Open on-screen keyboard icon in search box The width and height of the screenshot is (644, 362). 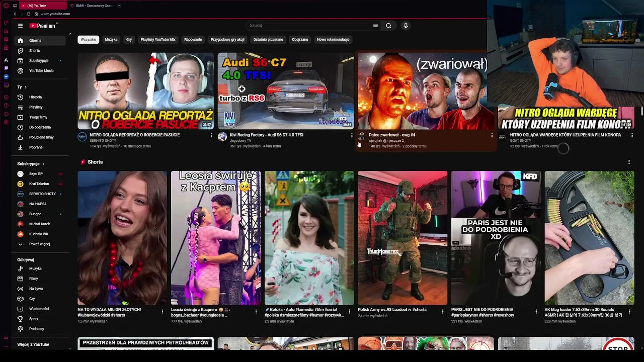coord(375,26)
